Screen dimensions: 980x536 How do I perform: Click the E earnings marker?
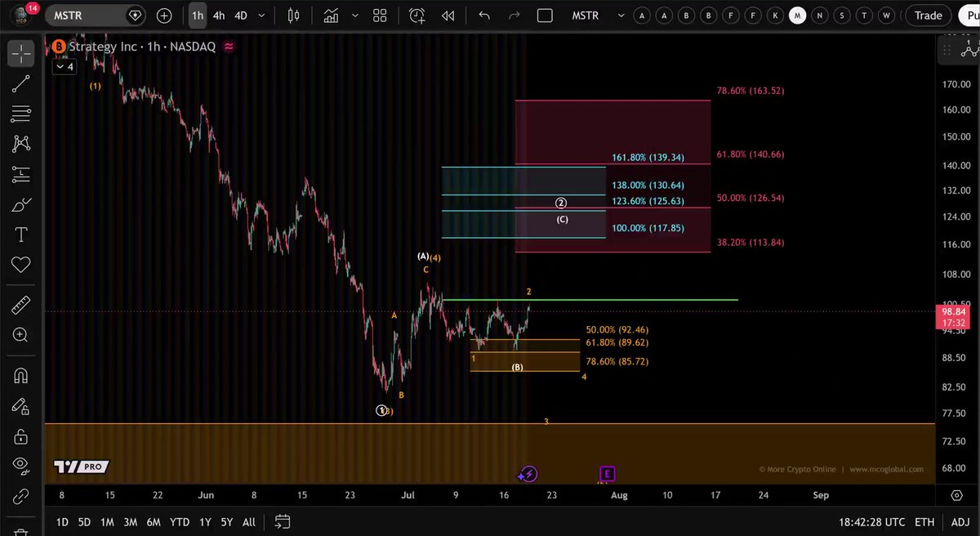(607, 474)
